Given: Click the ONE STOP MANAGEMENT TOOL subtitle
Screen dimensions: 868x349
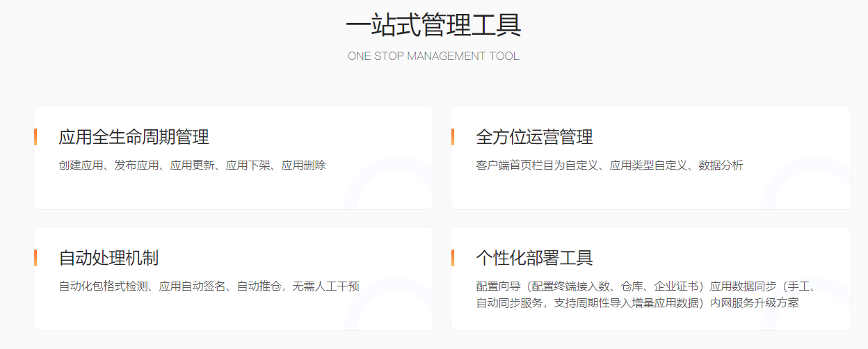Looking at the screenshot, I should (x=433, y=56).
